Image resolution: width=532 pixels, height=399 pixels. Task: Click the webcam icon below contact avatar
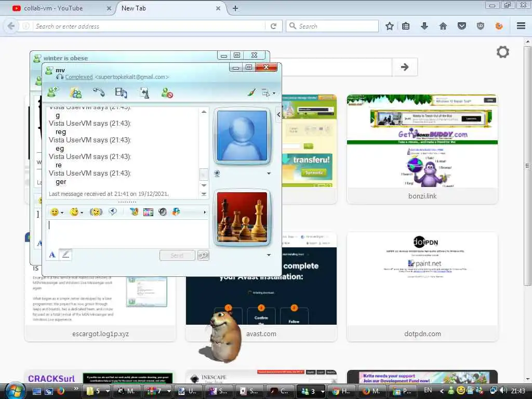[x=217, y=174]
